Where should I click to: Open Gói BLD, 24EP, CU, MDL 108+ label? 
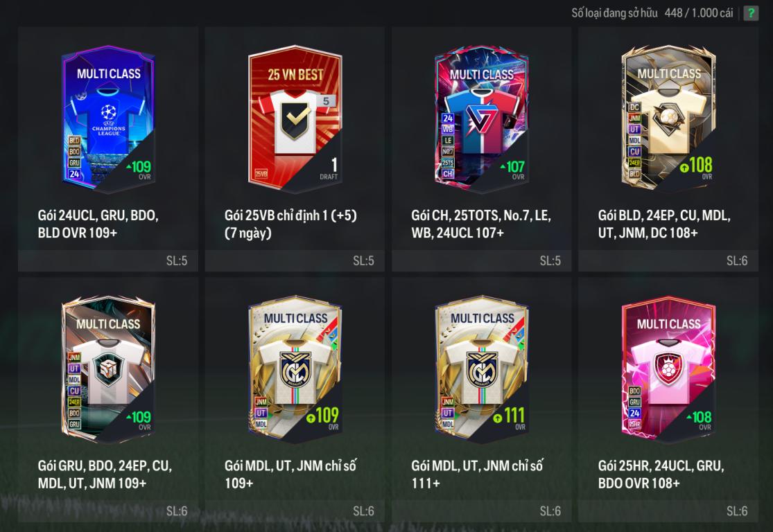point(664,224)
